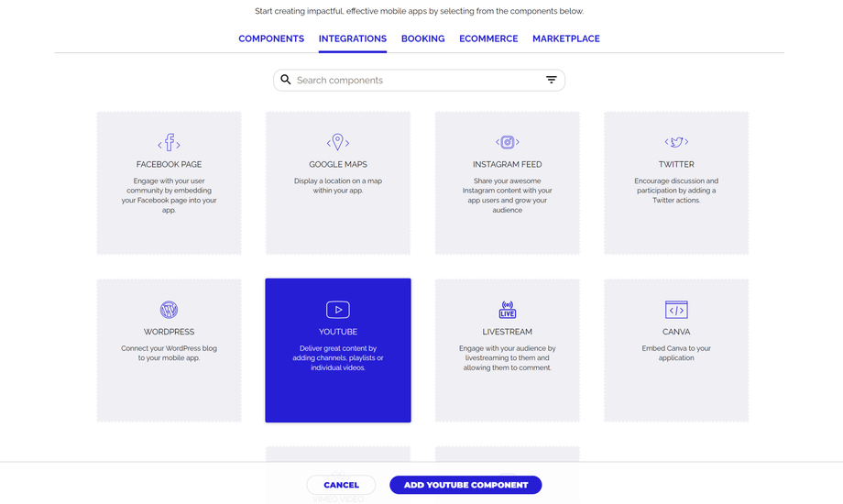Click 'Deliver great content' YouTube description
843x504 pixels.
[337, 358]
